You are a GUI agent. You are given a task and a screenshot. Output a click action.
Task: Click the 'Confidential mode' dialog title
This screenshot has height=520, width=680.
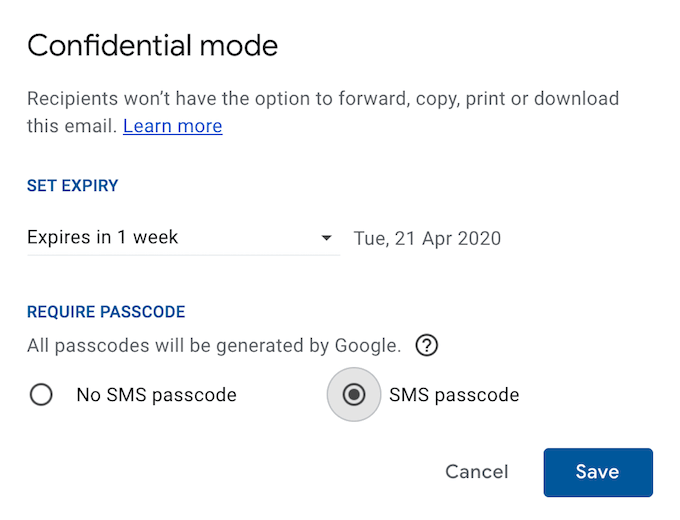[152, 45]
